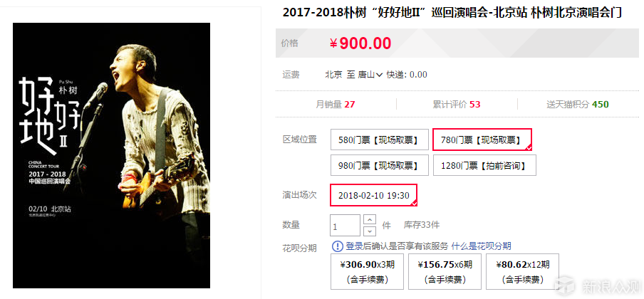Select showtime 2018-02-10 19:30
Image resolution: width=644 pixels, height=299 pixels.
374,195
